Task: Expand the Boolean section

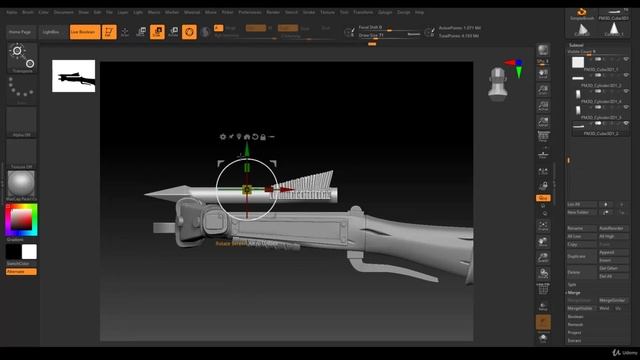Action: click(576, 317)
